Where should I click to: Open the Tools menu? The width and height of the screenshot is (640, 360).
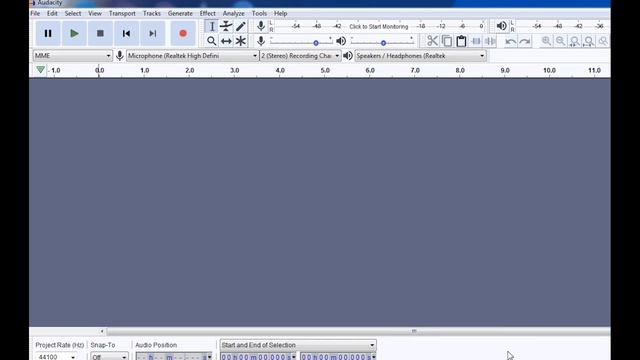[x=259, y=13]
